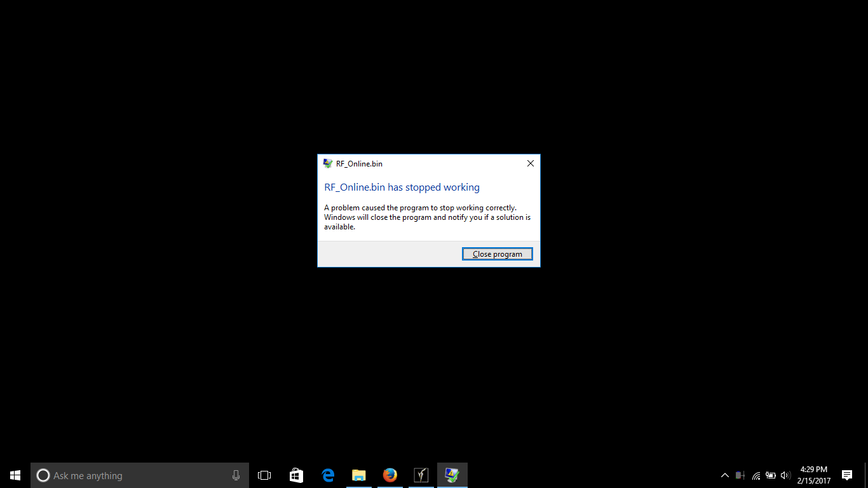Launch the Windows Store from taskbar
The image size is (868, 488).
click(296, 475)
